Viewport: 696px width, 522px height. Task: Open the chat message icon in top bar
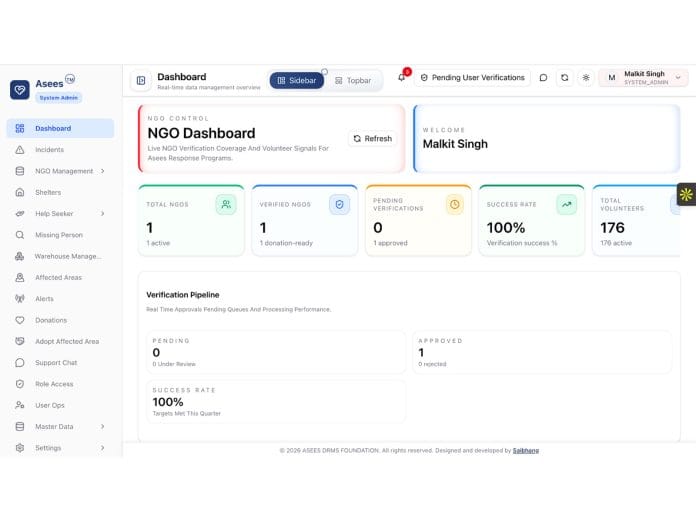(543, 78)
